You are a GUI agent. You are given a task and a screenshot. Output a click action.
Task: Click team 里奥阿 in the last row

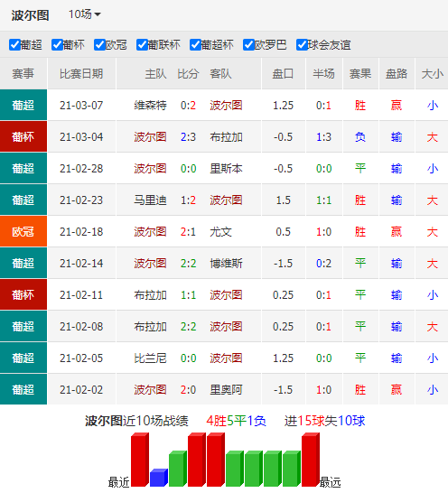[226, 390]
